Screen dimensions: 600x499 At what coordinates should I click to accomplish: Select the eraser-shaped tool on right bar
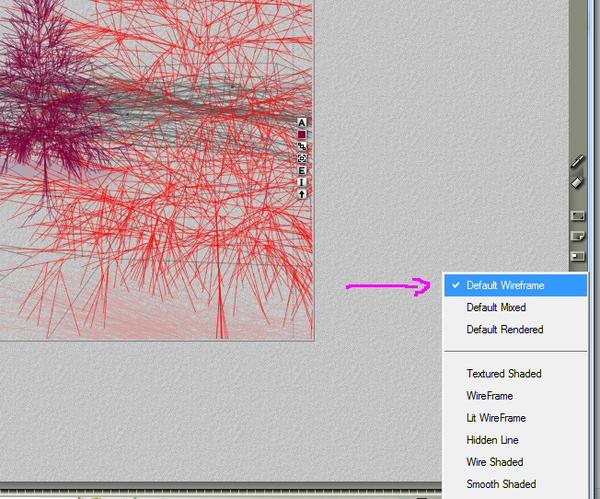577,182
